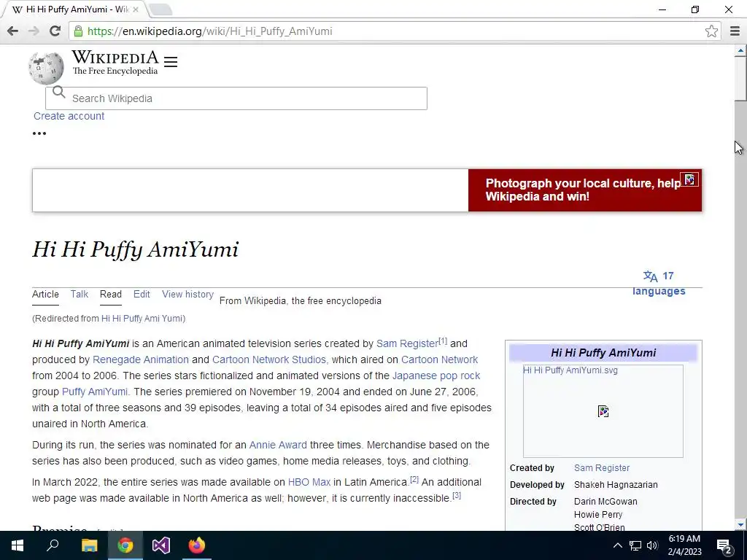Follow the HBO Max link

[x=309, y=482]
